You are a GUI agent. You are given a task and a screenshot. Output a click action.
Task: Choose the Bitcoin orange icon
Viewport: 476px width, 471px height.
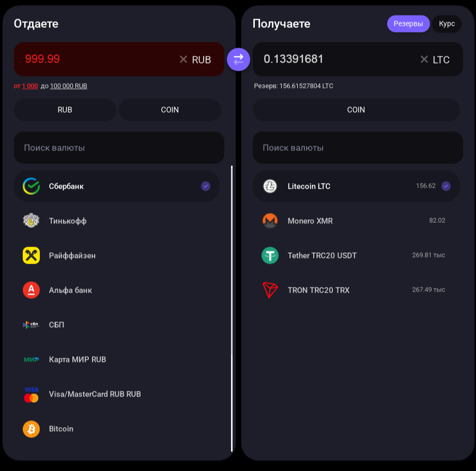31,429
